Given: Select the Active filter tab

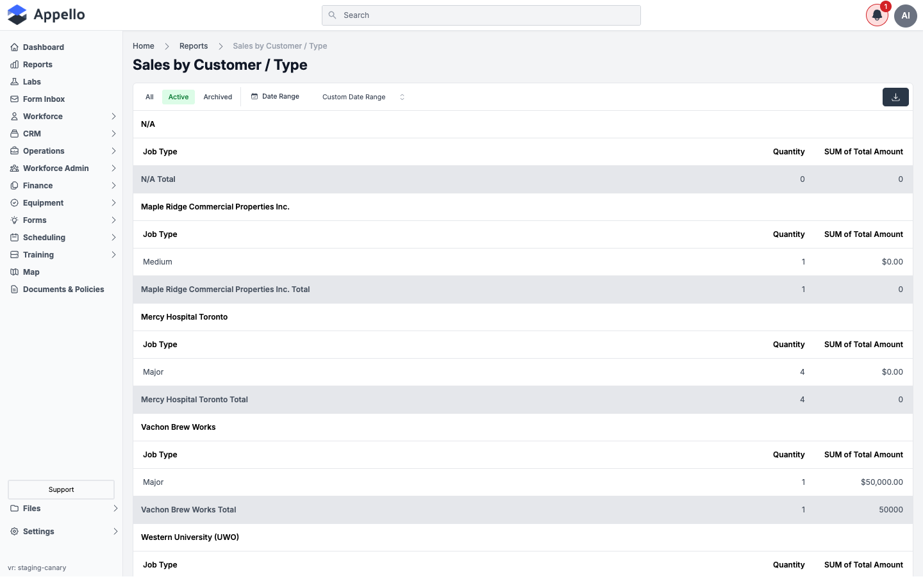Looking at the screenshot, I should [178, 97].
